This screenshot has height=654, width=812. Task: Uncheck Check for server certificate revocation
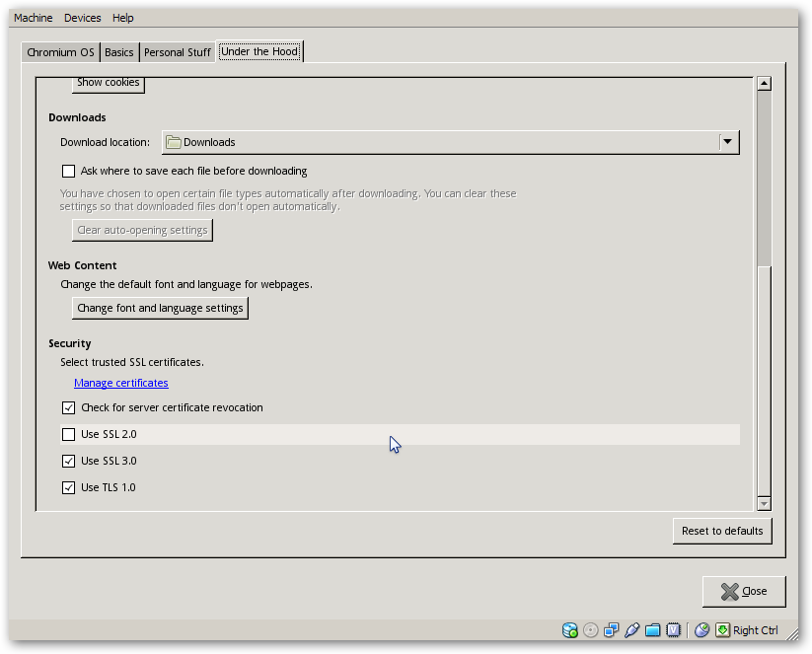click(x=68, y=407)
